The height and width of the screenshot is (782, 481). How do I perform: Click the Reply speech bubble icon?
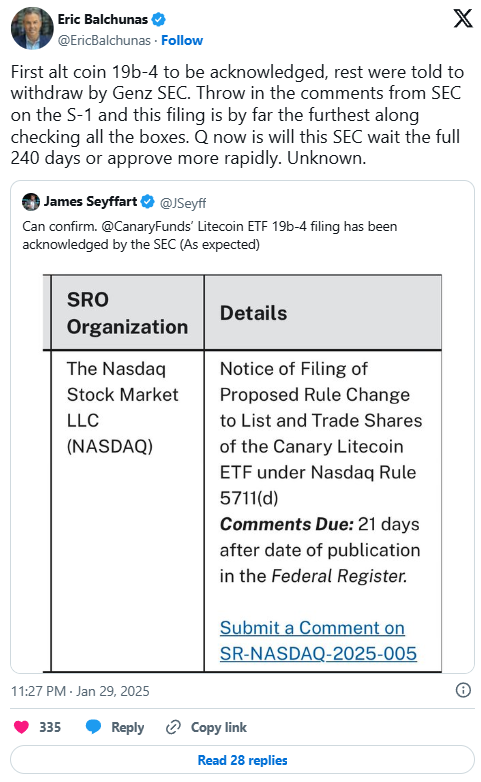click(93, 727)
